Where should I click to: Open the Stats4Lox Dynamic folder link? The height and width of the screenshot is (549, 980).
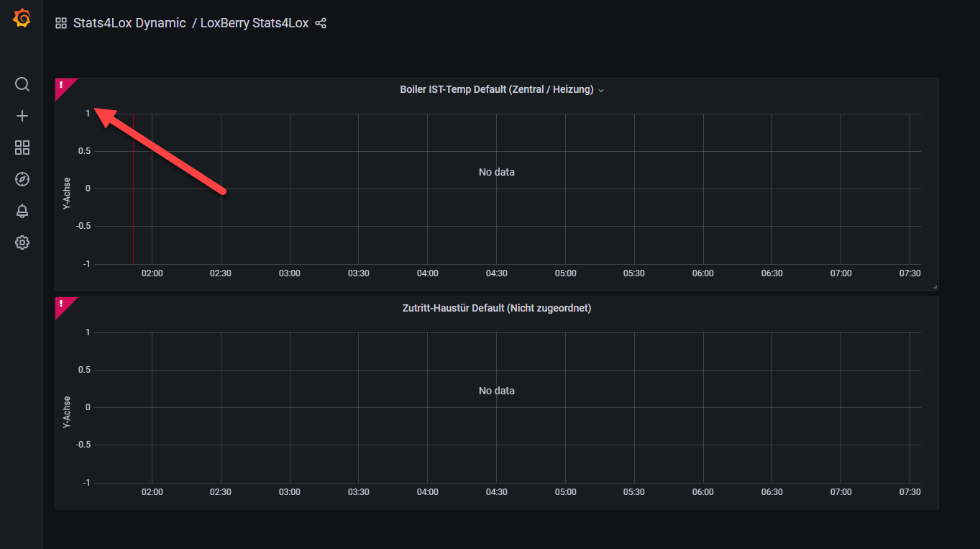click(x=129, y=23)
